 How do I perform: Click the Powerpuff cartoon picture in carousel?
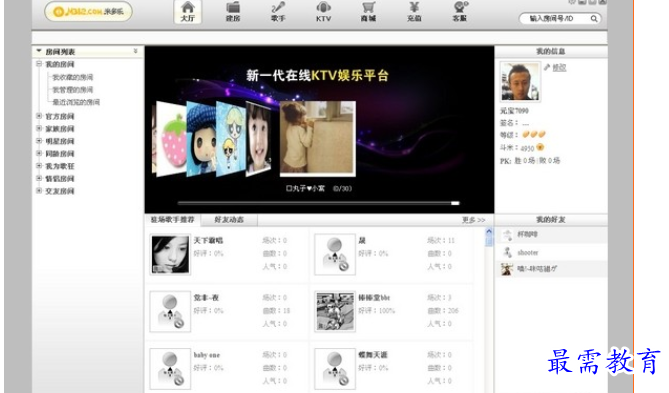click(x=231, y=139)
